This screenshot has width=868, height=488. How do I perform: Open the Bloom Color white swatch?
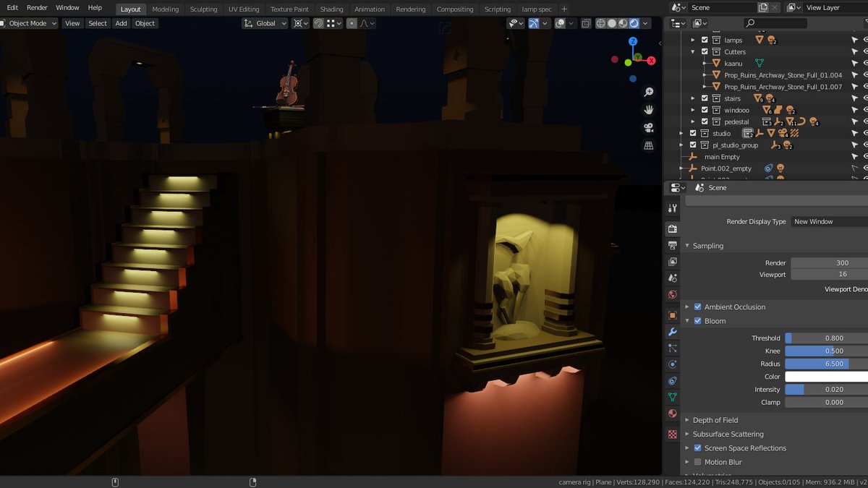[826, 377]
